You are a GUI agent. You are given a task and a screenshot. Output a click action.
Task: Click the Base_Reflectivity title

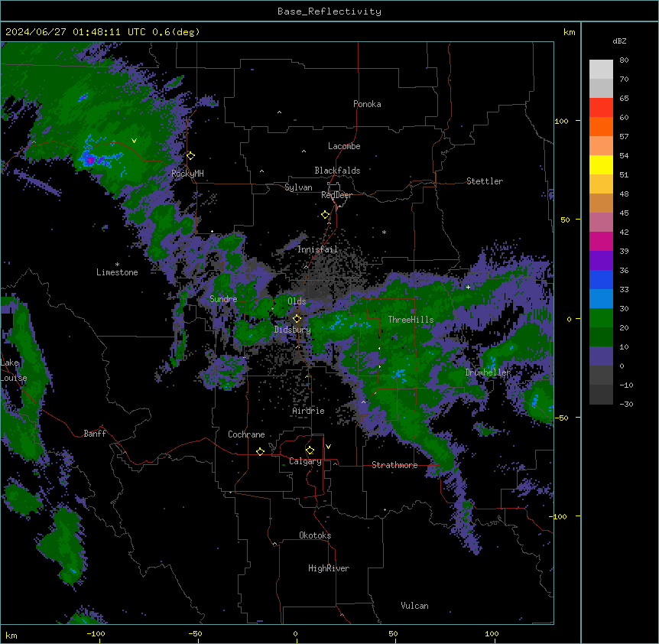(x=329, y=11)
